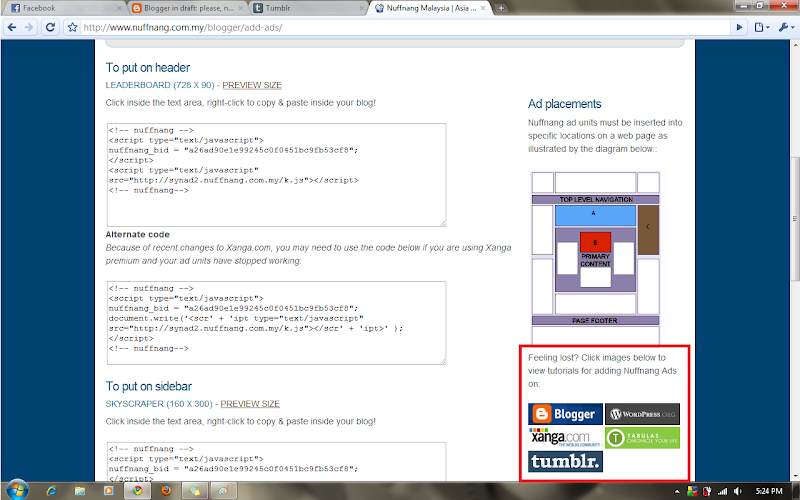Click inside the header leaderboard code text area

(276, 174)
